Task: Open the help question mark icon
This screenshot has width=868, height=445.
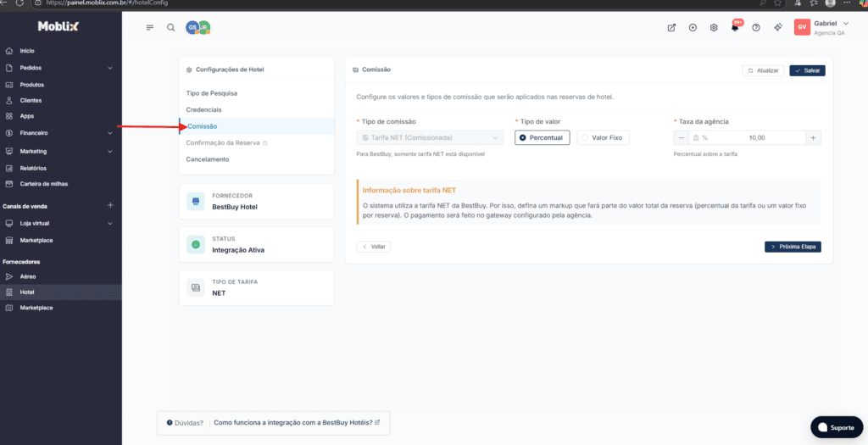Action: 756,28
